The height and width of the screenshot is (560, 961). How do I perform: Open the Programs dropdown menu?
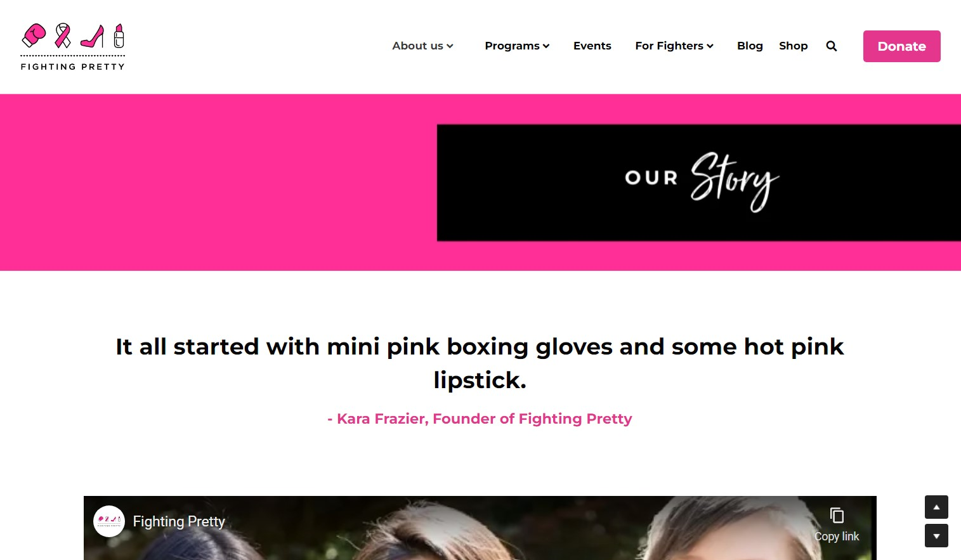pyautogui.click(x=517, y=46)
